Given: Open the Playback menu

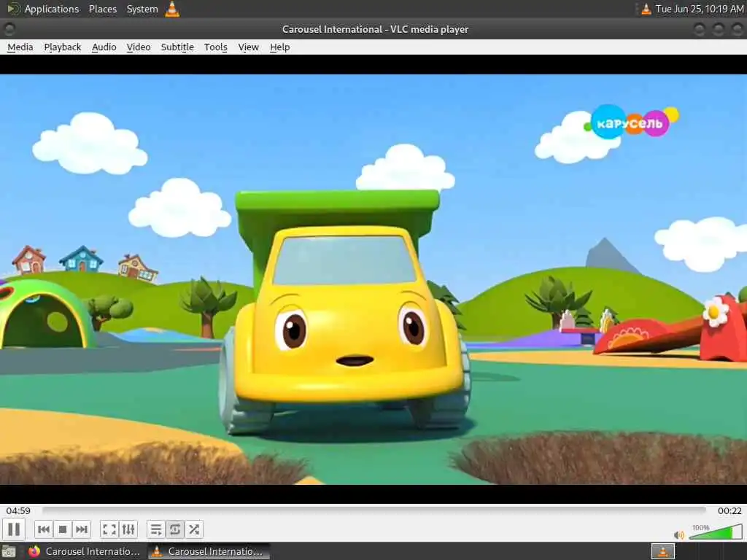Looking at the screenshot, I should (63, 47).
